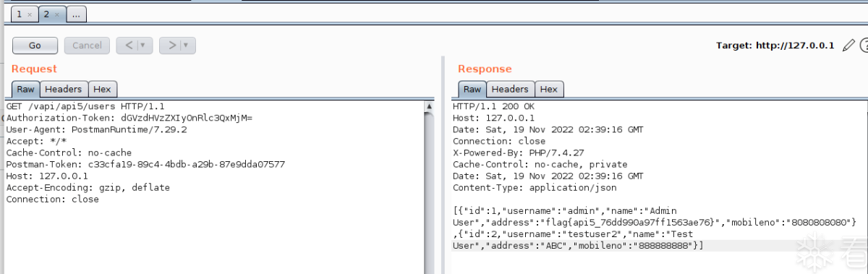
Task: Open the forward history dropdown arrow
Action: [x=185, y=45]
